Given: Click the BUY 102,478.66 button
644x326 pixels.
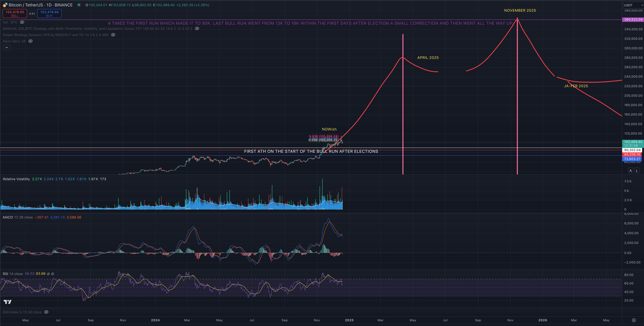Looking at the screenshot, I should pyautogui.click(x=49, y=14).
